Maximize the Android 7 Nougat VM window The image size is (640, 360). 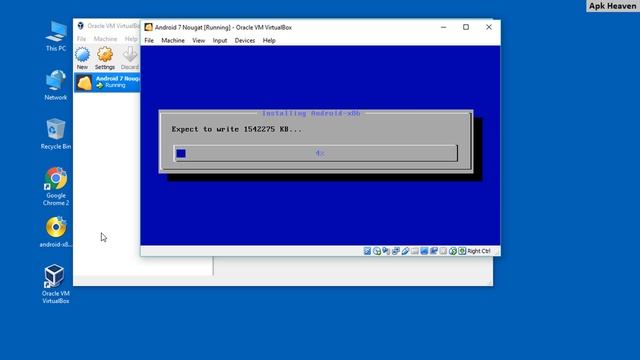(x=466, y=27)
